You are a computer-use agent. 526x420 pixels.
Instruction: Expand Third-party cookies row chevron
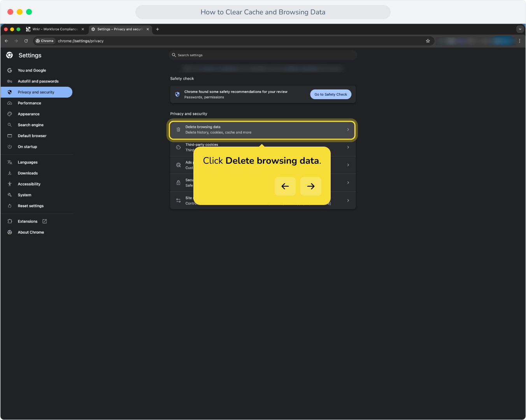click(x=348, y=147)
